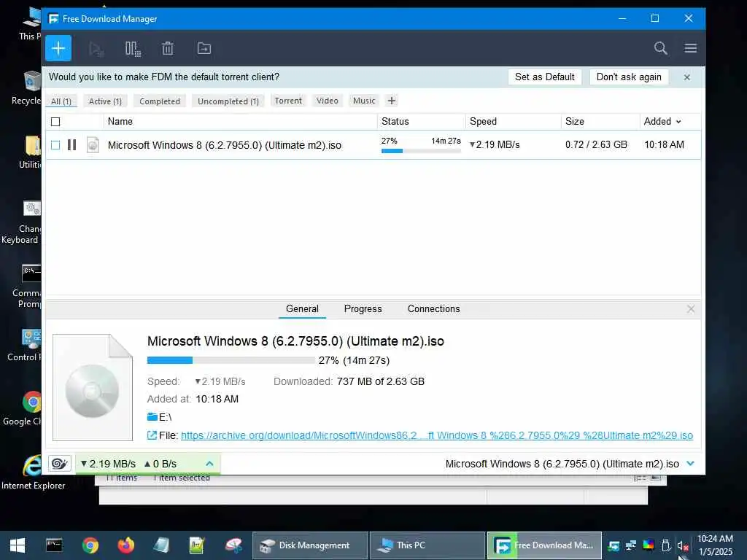
Task: Click the Free Download Manager title bar logo
Action: coord(53,19)
